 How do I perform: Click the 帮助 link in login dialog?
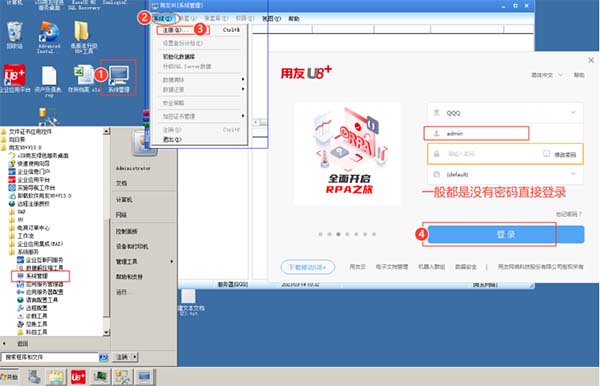[x=579, y=75]
